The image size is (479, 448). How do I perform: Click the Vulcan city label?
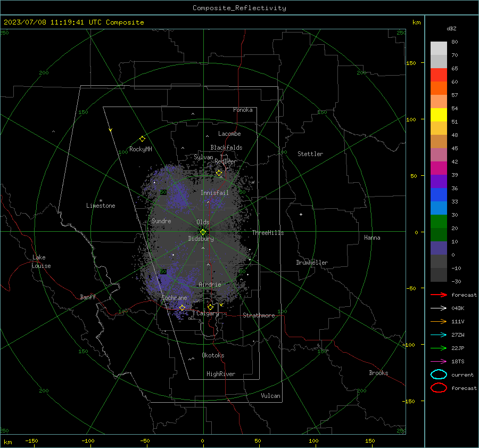click(271, 396)
